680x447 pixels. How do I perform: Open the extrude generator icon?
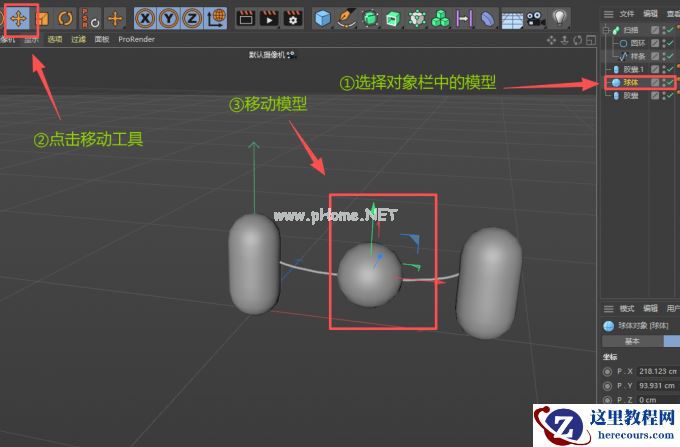[393, 19]
